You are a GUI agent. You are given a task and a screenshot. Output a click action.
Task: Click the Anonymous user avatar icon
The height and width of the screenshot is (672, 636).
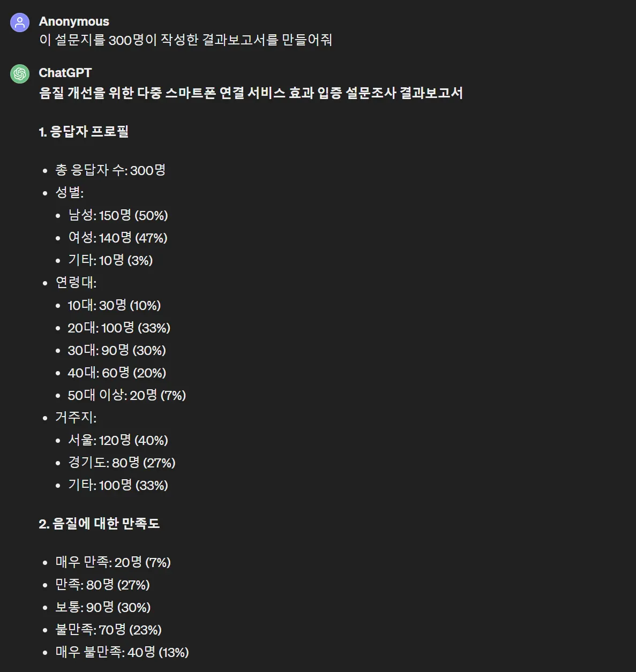click(20, 22)
